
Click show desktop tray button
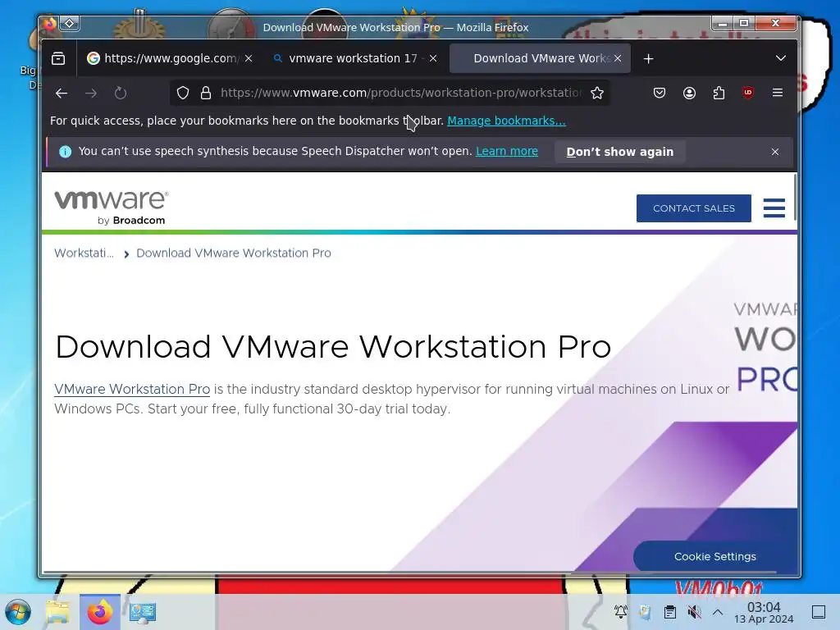click(x=819, y=612)
